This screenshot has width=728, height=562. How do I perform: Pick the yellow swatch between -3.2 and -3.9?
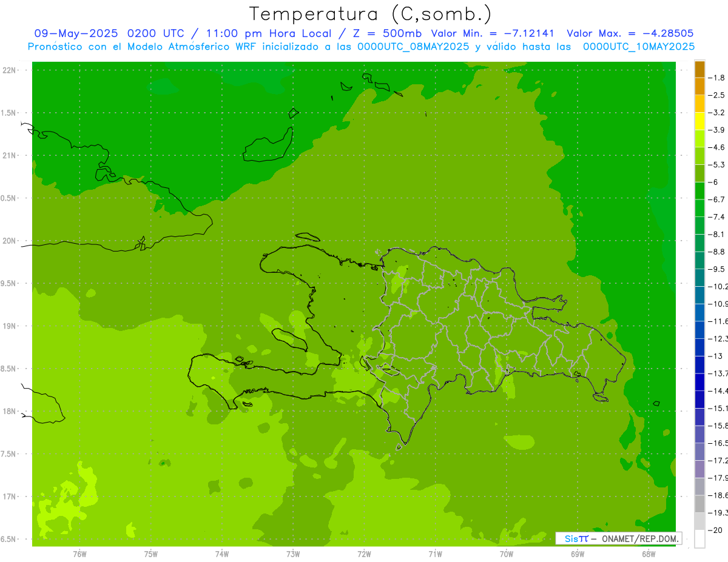pos(699,121)
